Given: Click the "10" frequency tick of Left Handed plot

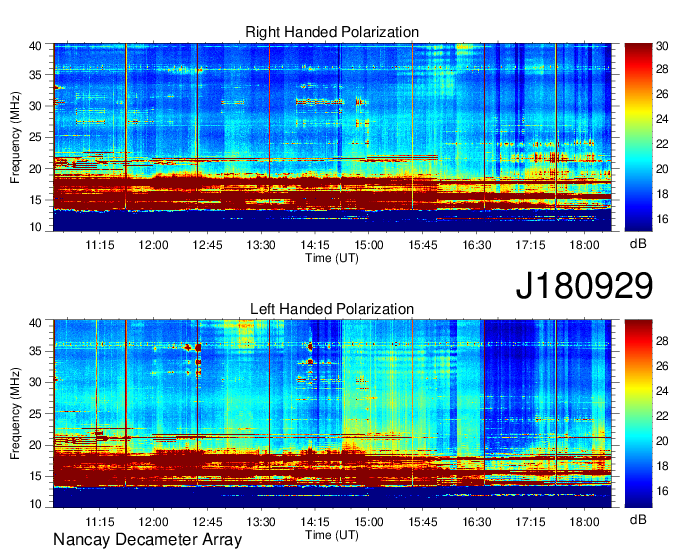Looking at the screenshot, I should coord(35,504).
